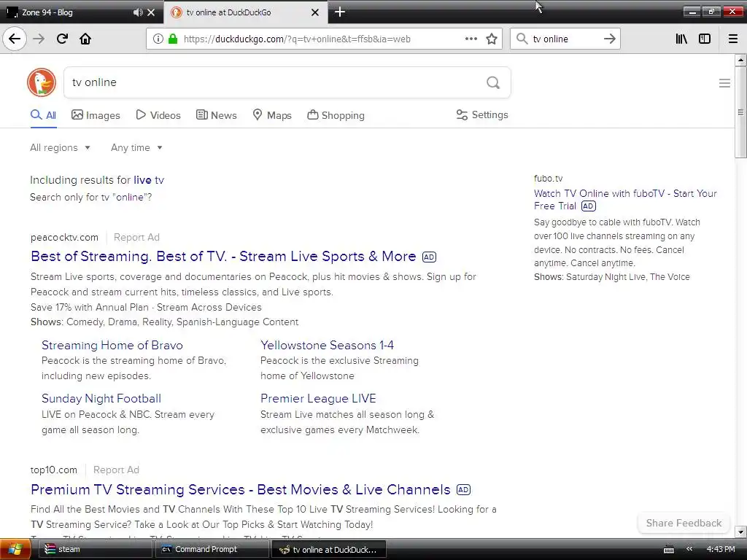747x560 pixels.
Task: Open Premier League LIVE sitelink
Action: [318, 399]
